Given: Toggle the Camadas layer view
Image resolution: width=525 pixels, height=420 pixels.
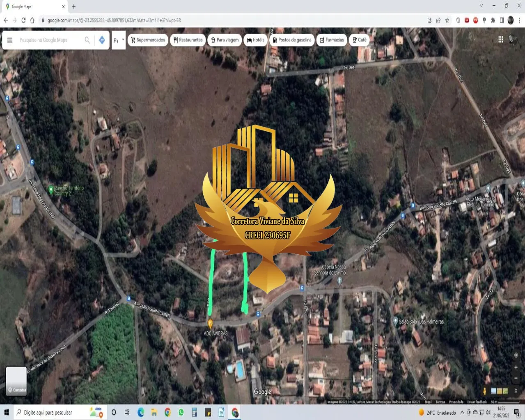Looking at the screenshot, I should [16, 381].
